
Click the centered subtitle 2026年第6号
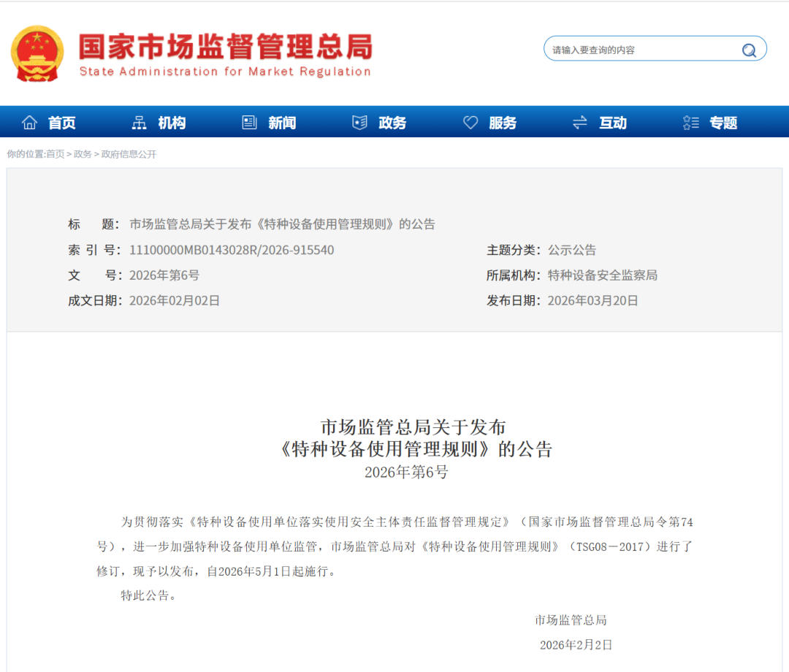pyautogui.click(x=407, y=472)
